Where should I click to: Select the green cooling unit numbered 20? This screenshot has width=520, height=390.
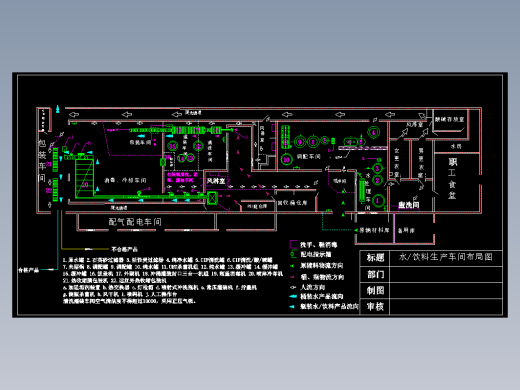pyautogui.click(x=84, y=178)
